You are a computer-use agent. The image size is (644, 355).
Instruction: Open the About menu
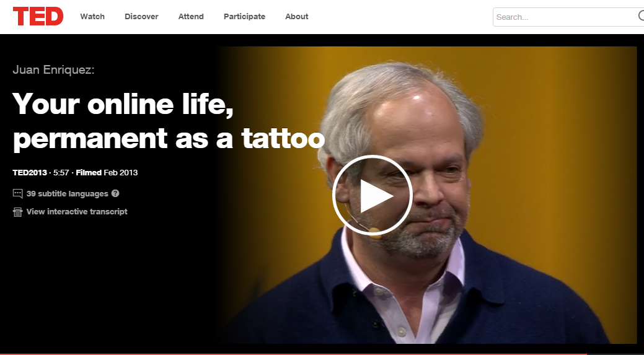(296, 16)
